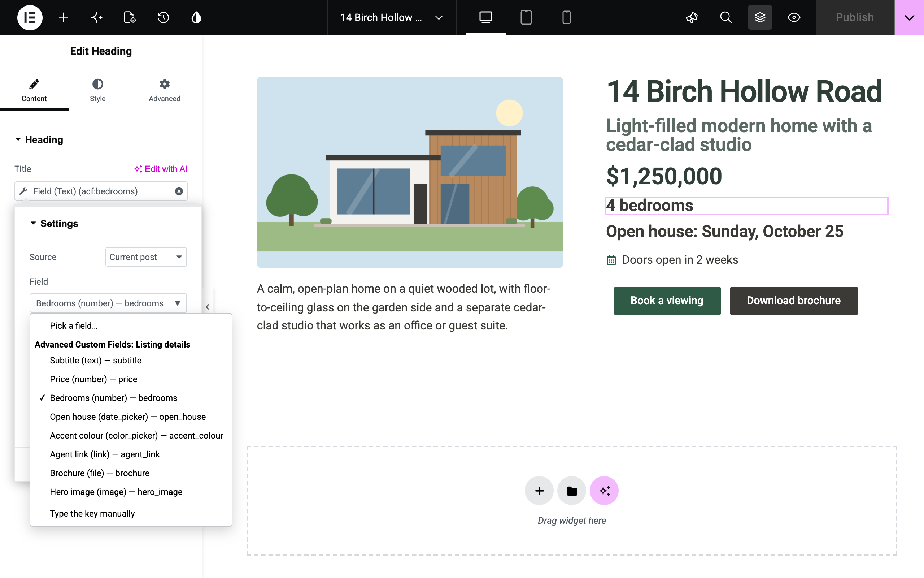
Task: Click Edit with AI link
Action: [x=160, y=169]
